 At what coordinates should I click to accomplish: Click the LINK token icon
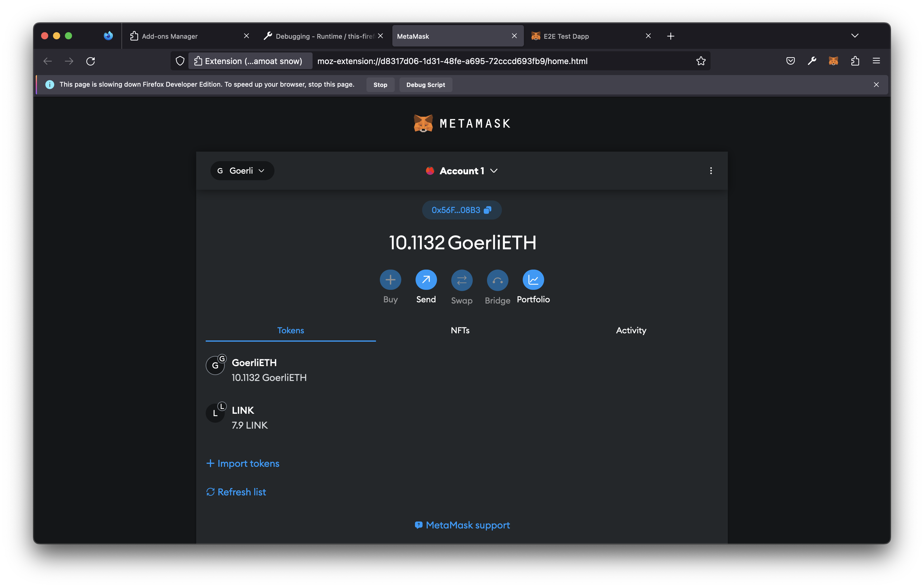[x=216, y=413]
